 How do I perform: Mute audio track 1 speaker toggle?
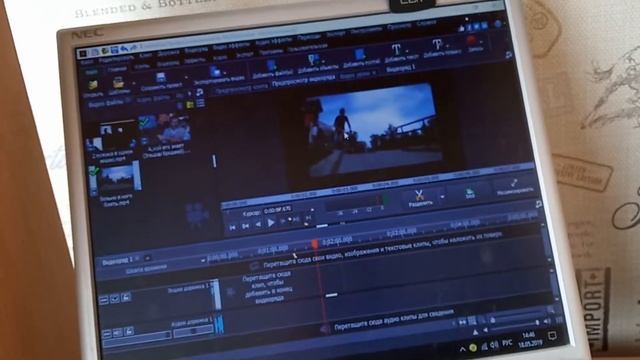[x=118, y=333]
